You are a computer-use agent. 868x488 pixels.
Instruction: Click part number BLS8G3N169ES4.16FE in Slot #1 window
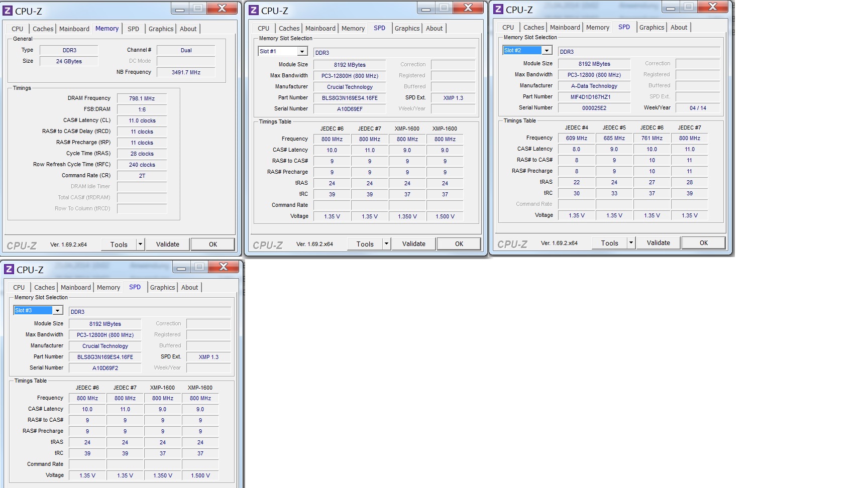pyautogui.click(x=350, y=98)
